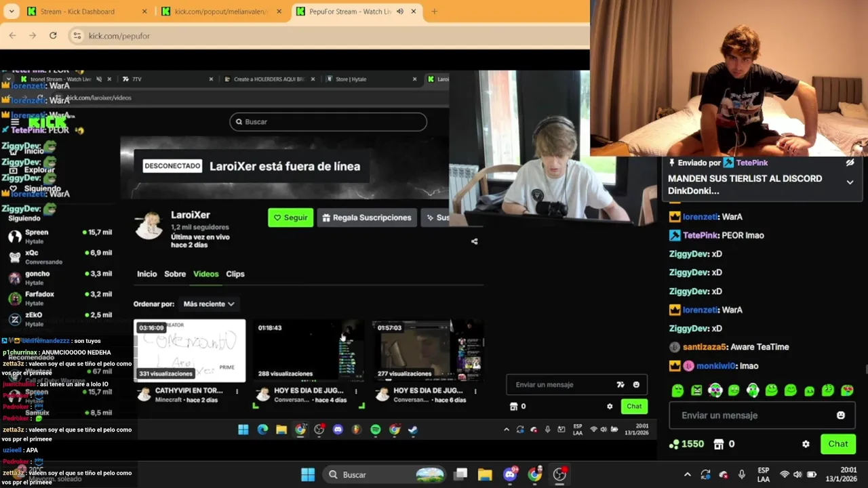Open goncho channel in sidebar
Viewport: 868px width, 488px height.
click(x=60, y=278)
